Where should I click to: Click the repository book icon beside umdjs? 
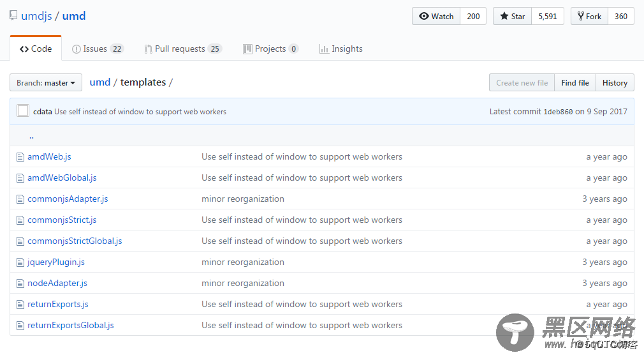[x=13, y=15]
